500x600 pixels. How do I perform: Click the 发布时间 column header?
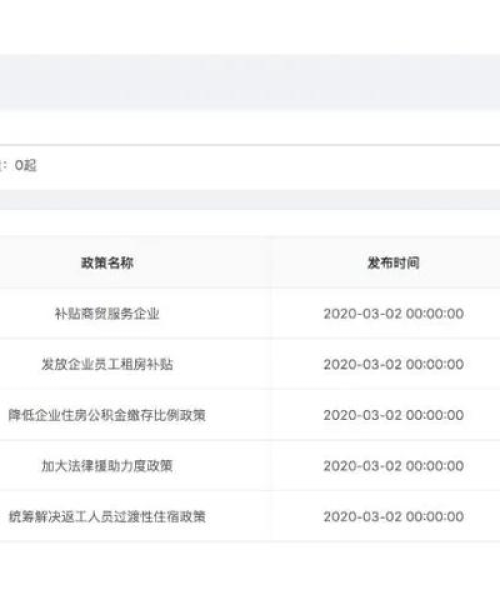393,263
